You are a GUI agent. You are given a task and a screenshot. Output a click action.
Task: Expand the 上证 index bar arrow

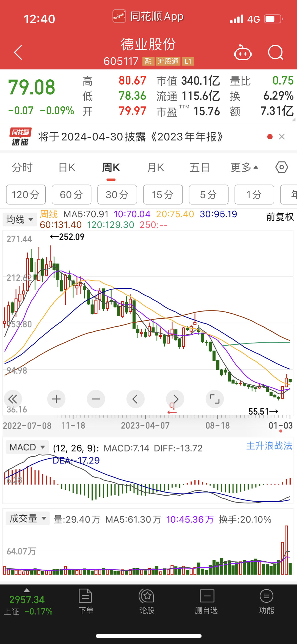[27, 590]
